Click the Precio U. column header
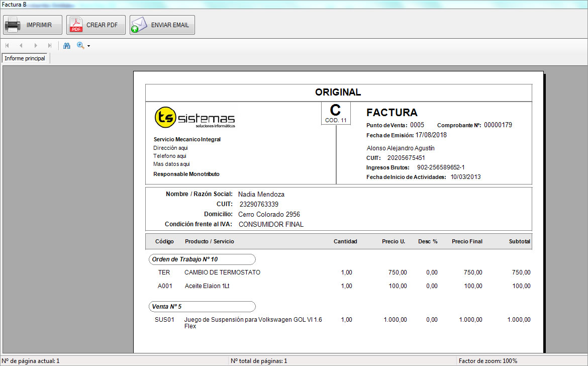Image resolution: width=588 pixels, height=366 pixels. point(394,241)
